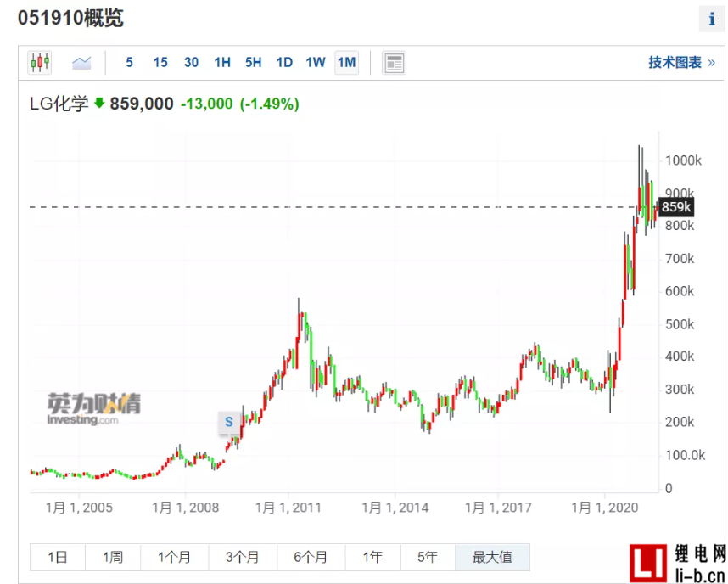Click the LG化学 stock name

pyautogui.click(x=59, y=104)
